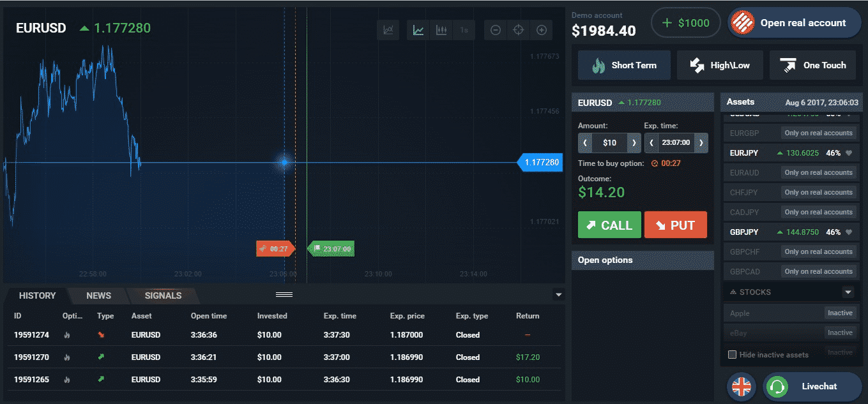Click the green call arrow of trade 19591270
Image resolution: width=868 pixels, height=404 pixels.
[x=100, y=357]
